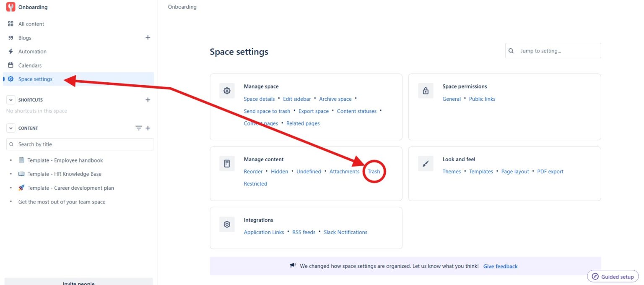Click the Space permissions lock icon
The width and height of the screenshot is (644, 285).
pyautogui.click(x=426, y=91)
